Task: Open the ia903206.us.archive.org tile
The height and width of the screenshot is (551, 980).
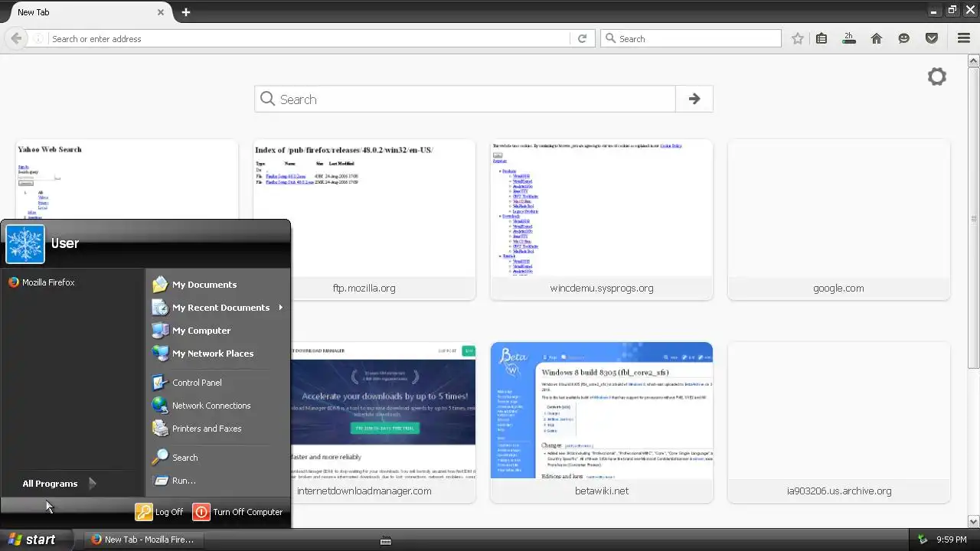Action: point(839,422)
